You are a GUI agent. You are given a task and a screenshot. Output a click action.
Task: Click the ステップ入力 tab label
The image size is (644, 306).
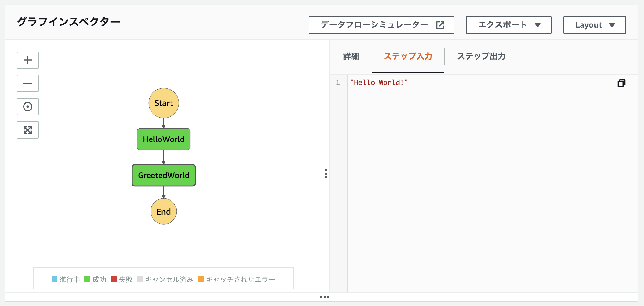pyautogui.click(x=407, y=56)
